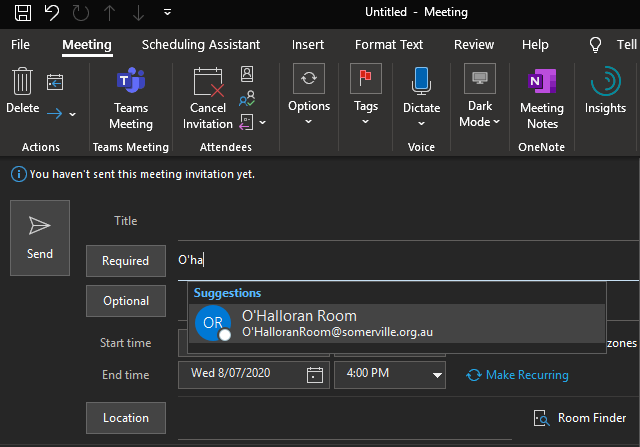Click the Tell me lightbulb icon

click(596, 44)
